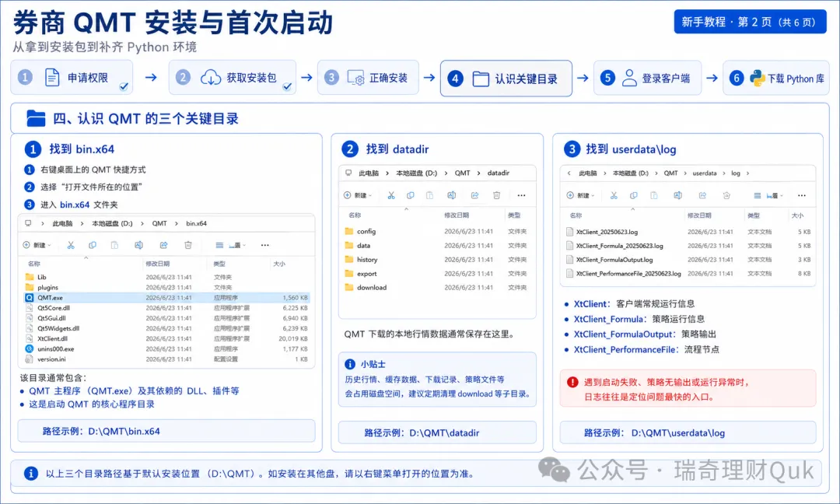Open View layout dropdown in log explorer
Viewport: 840px width, 504px height.
[775, 195]
